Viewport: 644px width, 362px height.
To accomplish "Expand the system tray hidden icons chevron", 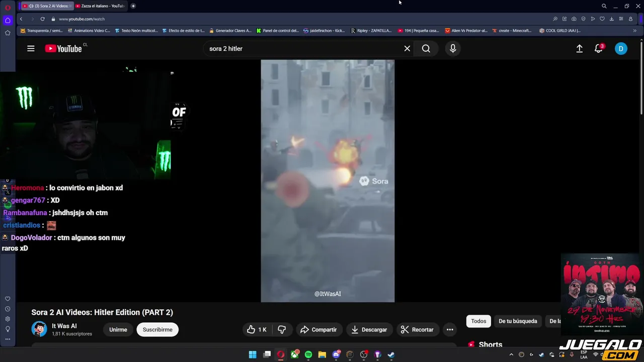I will (512, 354).
